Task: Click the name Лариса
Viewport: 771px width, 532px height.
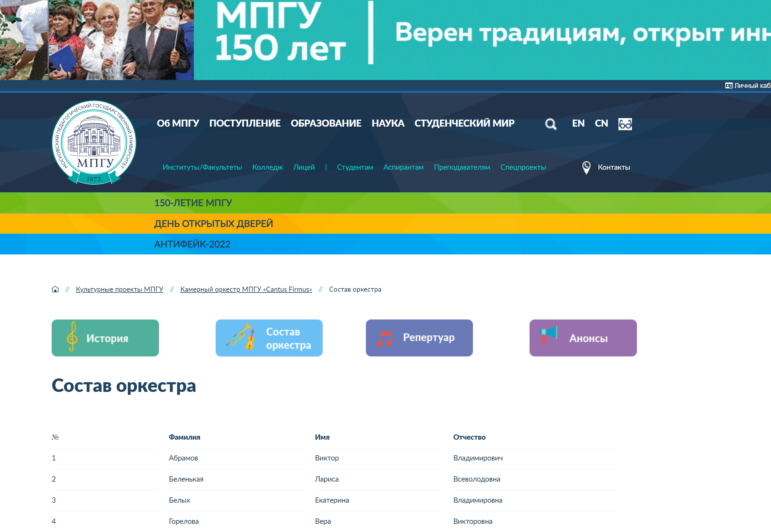Action: (x=327, y=479)
